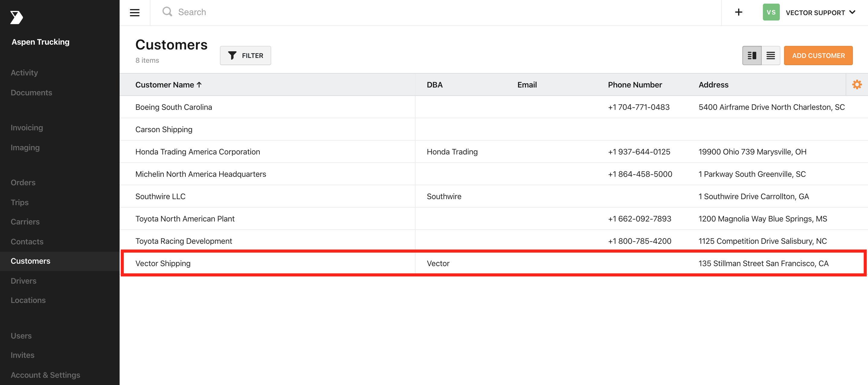Open Toyota North American Plant row
The height and width of the screenshot is (385, 868).
(x=494, y=219)
